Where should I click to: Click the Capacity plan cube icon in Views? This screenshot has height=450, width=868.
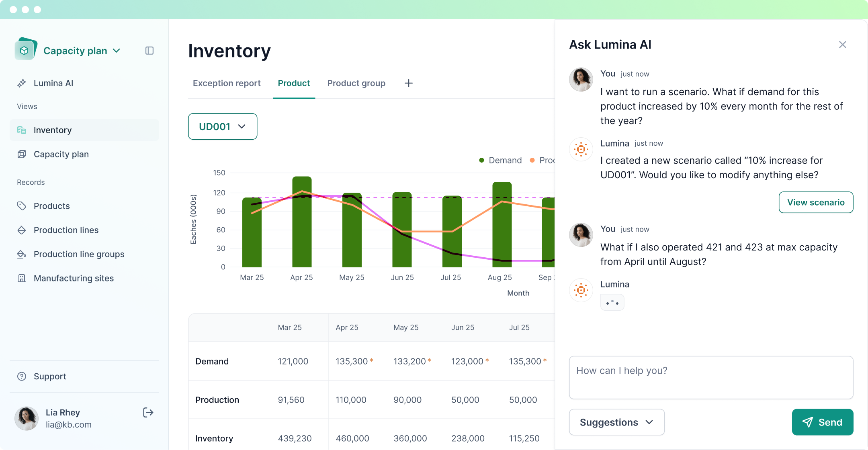[x=22, y=154]
